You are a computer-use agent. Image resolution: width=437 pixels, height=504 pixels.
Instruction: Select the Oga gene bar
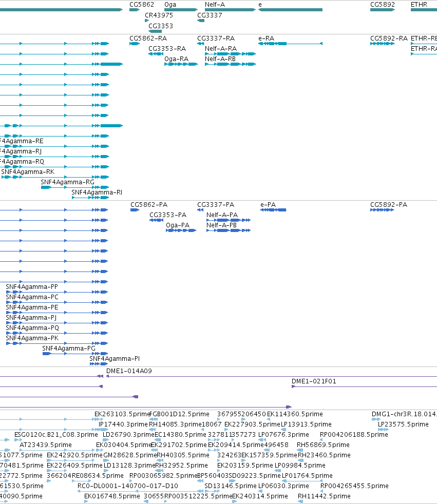coord(181,10)
